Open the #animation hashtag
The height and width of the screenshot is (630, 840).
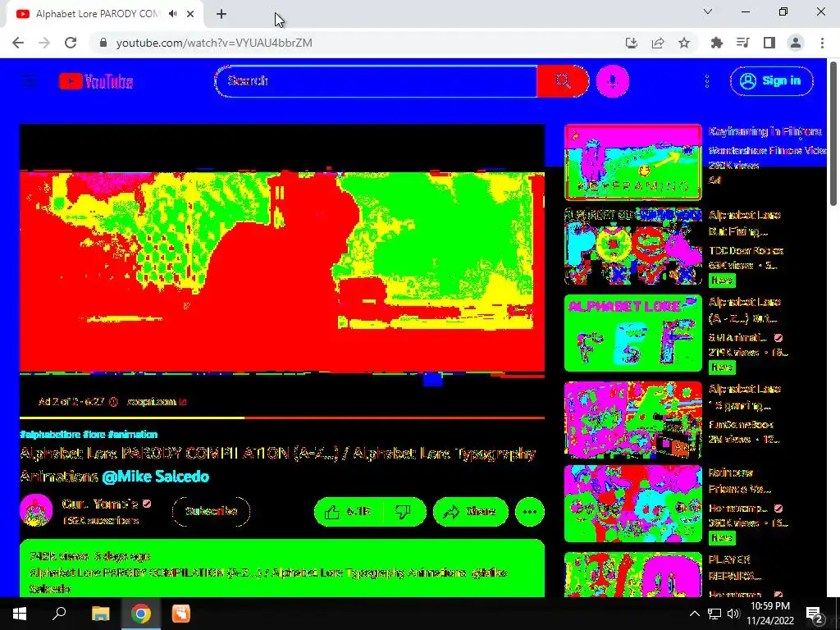click(x=132, y=435)
